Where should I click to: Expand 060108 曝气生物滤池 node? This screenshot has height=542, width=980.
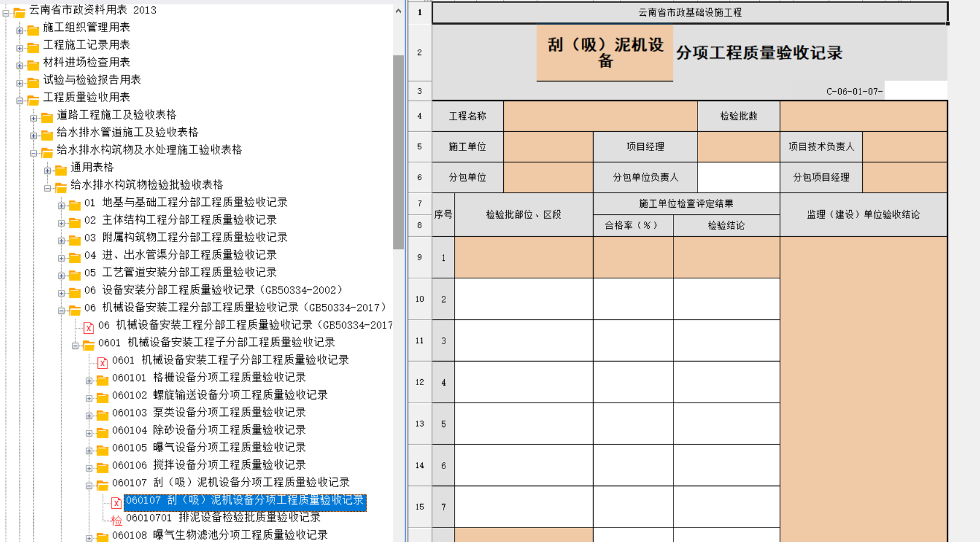[89, 538]
